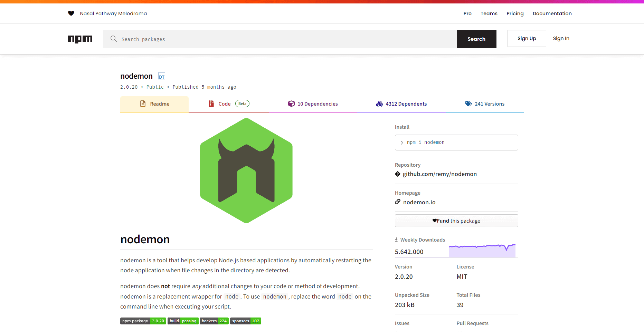Click the black Search button
644x332 pixels.
coord(476,39)
